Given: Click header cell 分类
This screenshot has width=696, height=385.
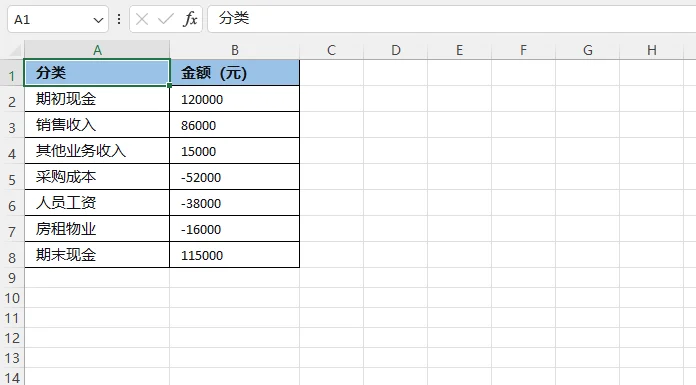Looking at the screenshot, I should (x=97, y=72).
